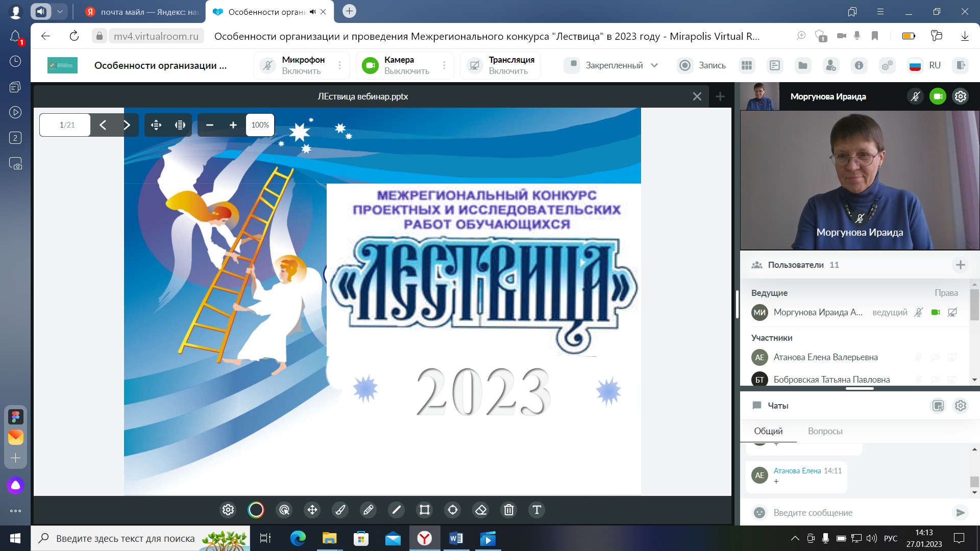
Task: Expand the Закрепленный layout dropdown
Action: 654,65
